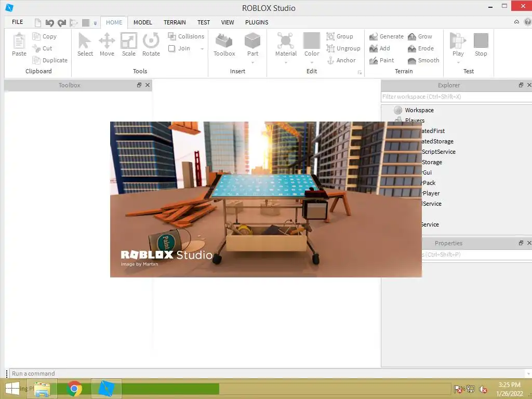Collapse the ribbon with the caret
Viewport: 532px width, 399px height.
[x=516, y=22]
